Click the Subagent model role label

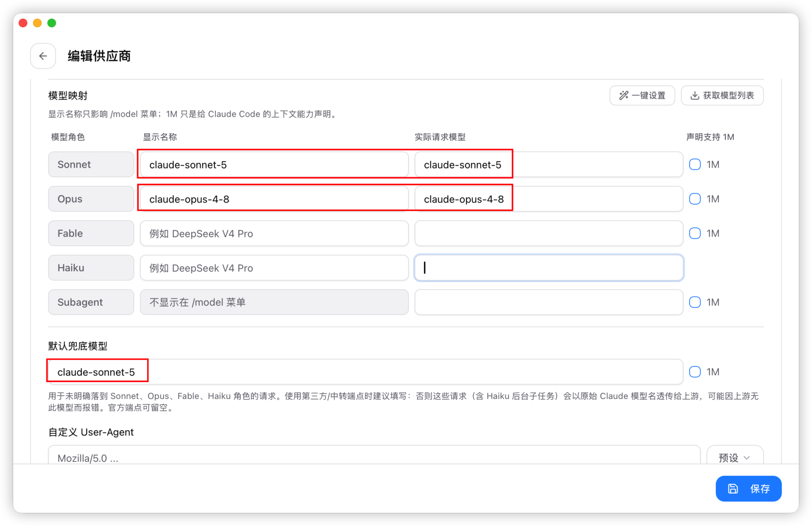pyautogui.click(x=91, y=302)
